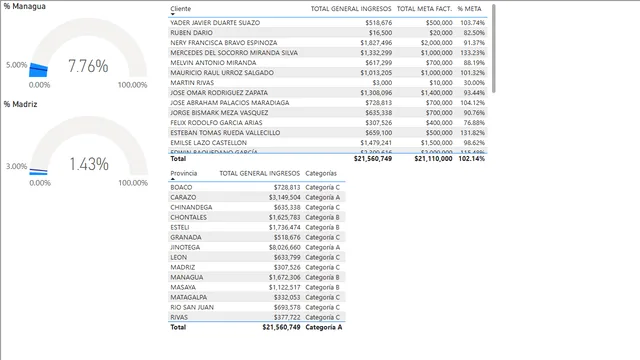Select row EMILSE LAZO CASTELLON

coord(327,142)
